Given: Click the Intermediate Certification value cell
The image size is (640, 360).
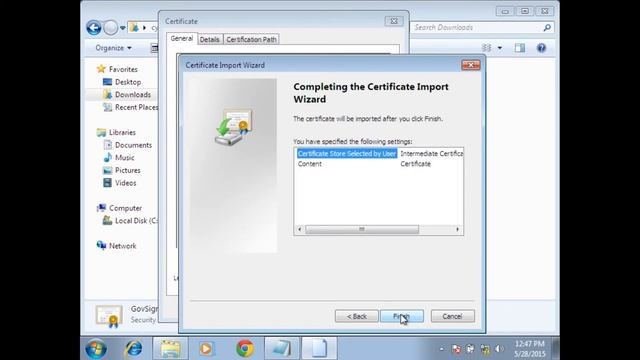Looking at the screenshot, I should click(431, 153).
